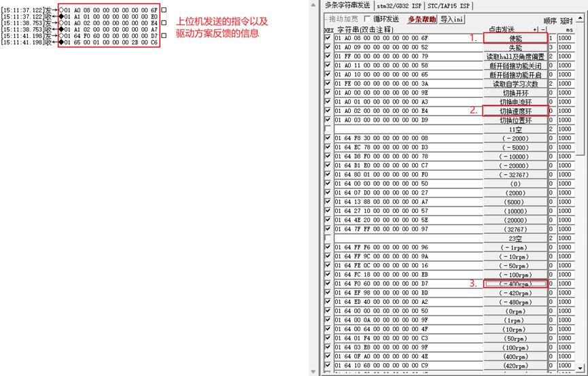
Task: Click the 顺序 order field of 失能 row
Action: coord(552,48)
